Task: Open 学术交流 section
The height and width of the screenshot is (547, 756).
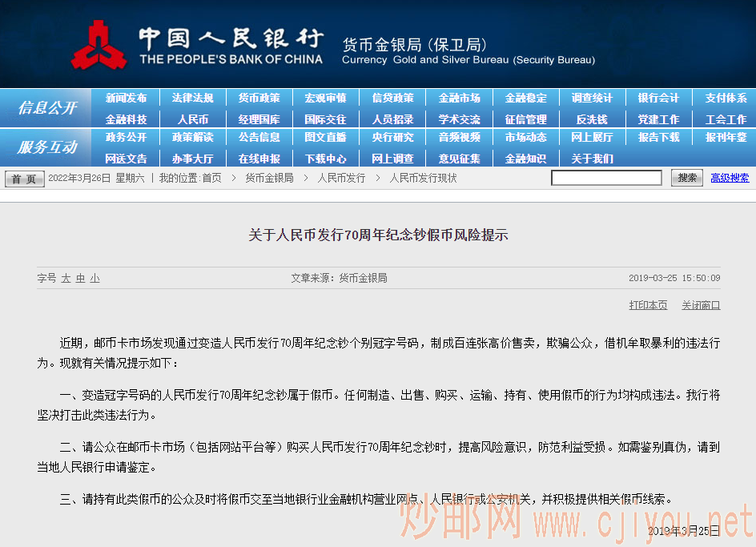Action: point(459,119)
